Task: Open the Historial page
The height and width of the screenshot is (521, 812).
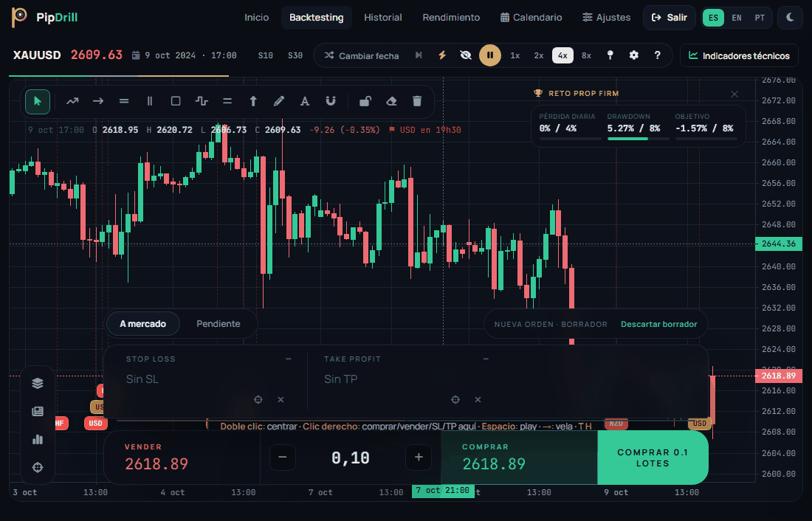Action: point(382,18)
